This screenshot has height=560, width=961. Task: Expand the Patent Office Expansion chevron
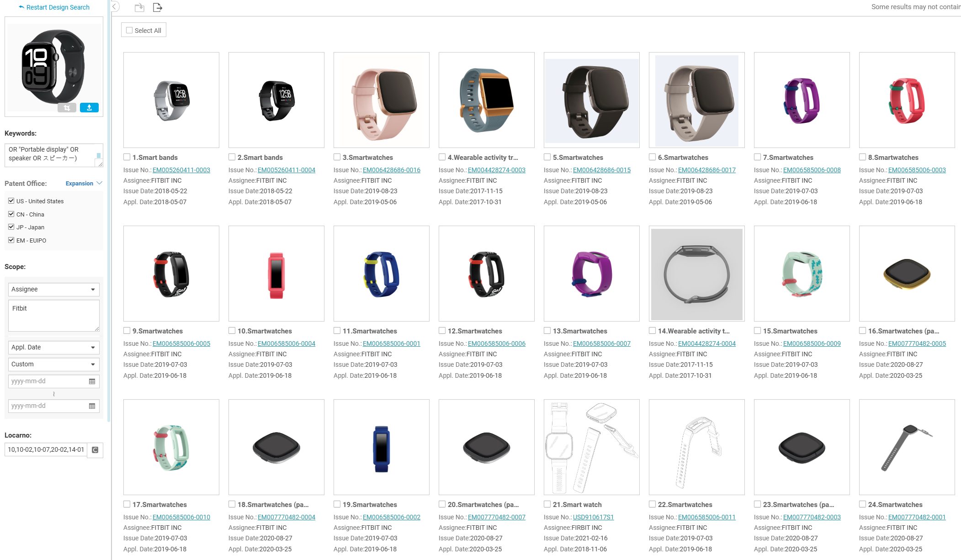click(99, 183)
